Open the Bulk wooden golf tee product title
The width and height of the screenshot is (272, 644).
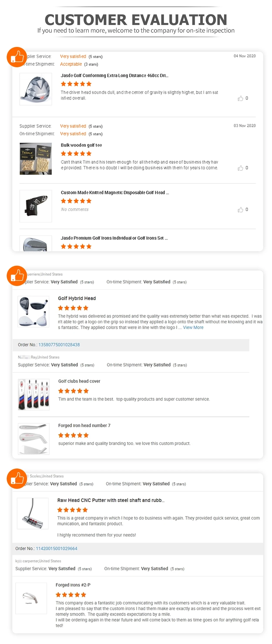pyautogui.click(x=81, y=145)
